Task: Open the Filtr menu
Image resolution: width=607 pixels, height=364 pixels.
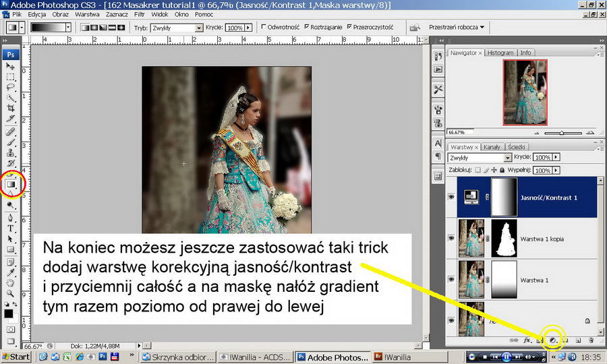Action: point(139,14)
